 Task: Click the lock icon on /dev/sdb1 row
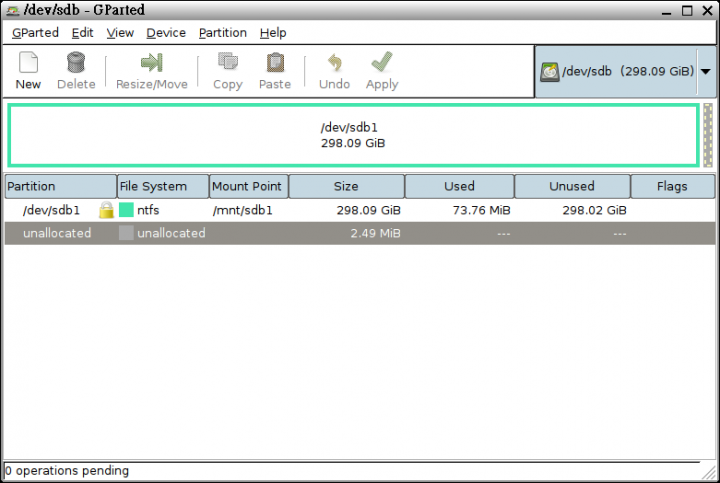[106, 210]
